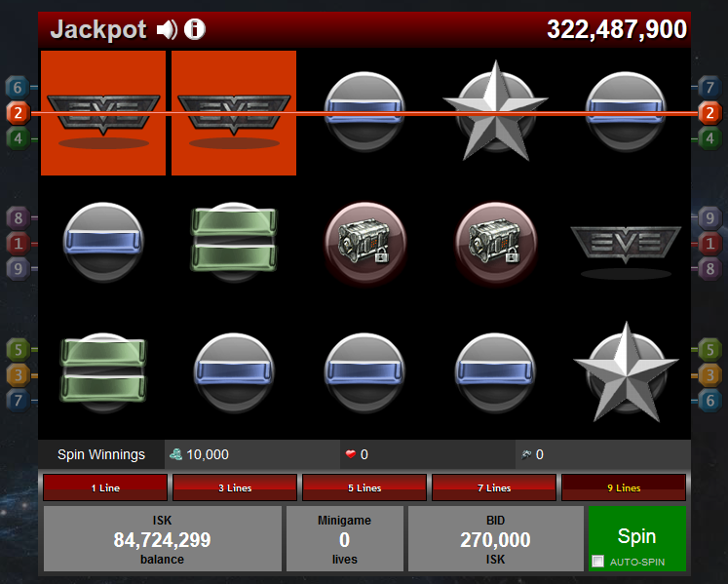Click payline 5 marker on left edge
Viewport: 728px width, 584px height.
tap(18, 349)
